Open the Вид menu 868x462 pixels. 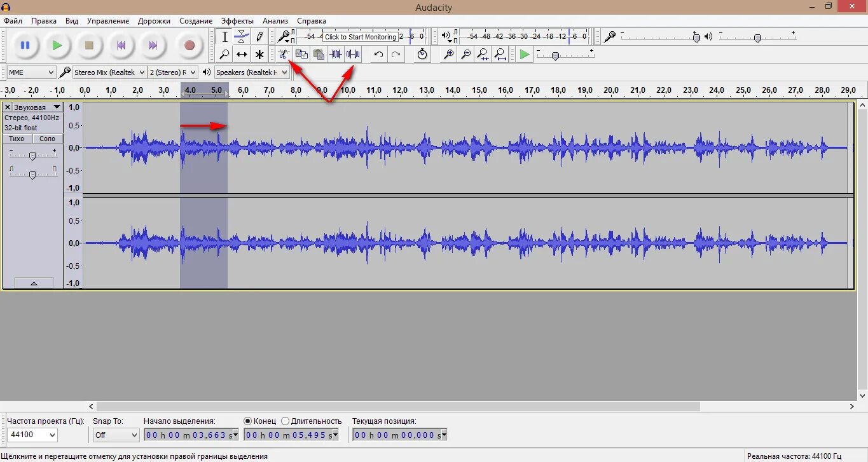(72, 21)
